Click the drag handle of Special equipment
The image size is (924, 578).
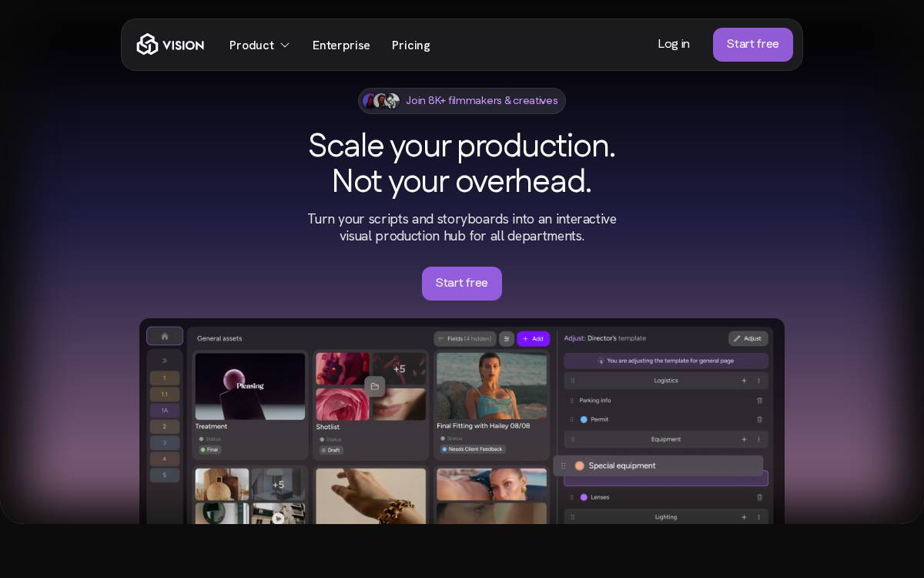(x=564, y=466)
